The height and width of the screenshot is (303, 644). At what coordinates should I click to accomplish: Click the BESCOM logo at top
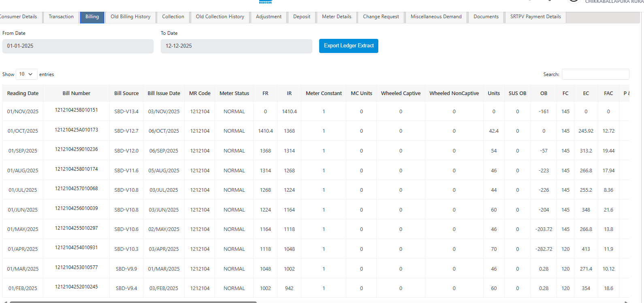[x=265, y=2]
